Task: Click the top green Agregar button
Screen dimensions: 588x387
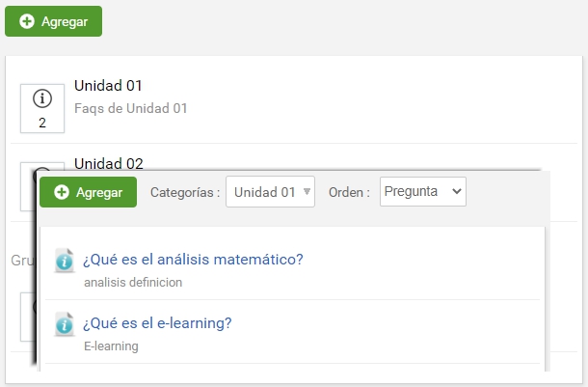Action: pyautogui.click(x=53, y=21)
